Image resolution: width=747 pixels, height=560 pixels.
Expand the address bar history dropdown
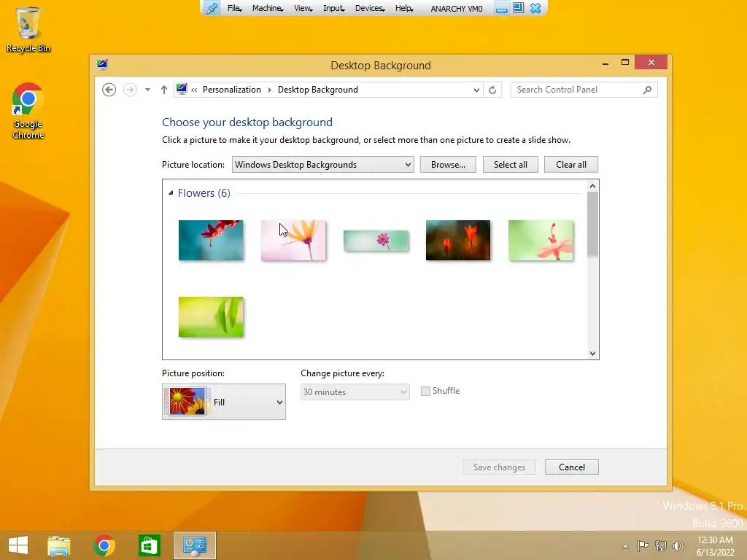coord(476,90)
